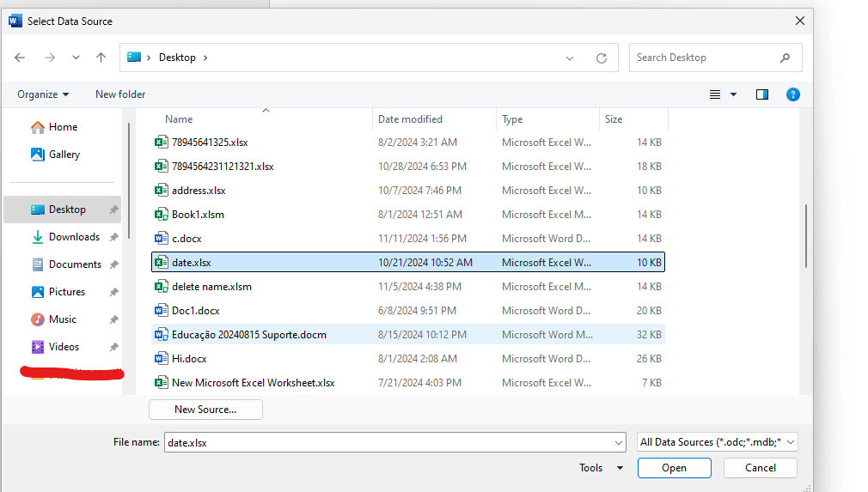Go back with the left arrow
The image size is (868, 492).
point(20,58)
